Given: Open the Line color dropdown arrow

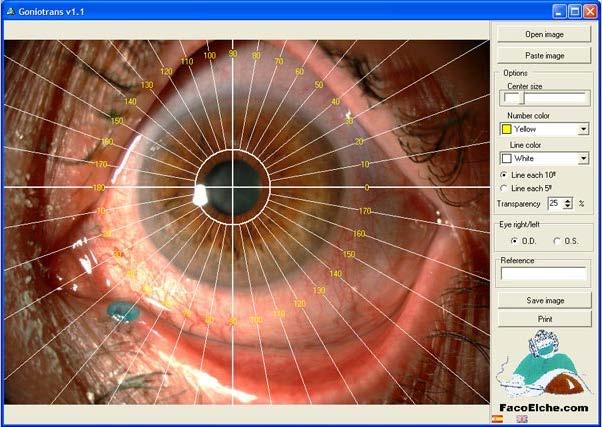Looking at the screenshot, I should [584, 158].
